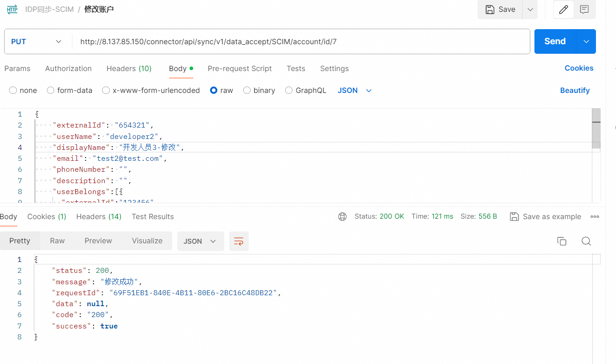Screen dimensions: 616x364
Task: Open the response JSON format dropdown
Action: click(200, 241)
